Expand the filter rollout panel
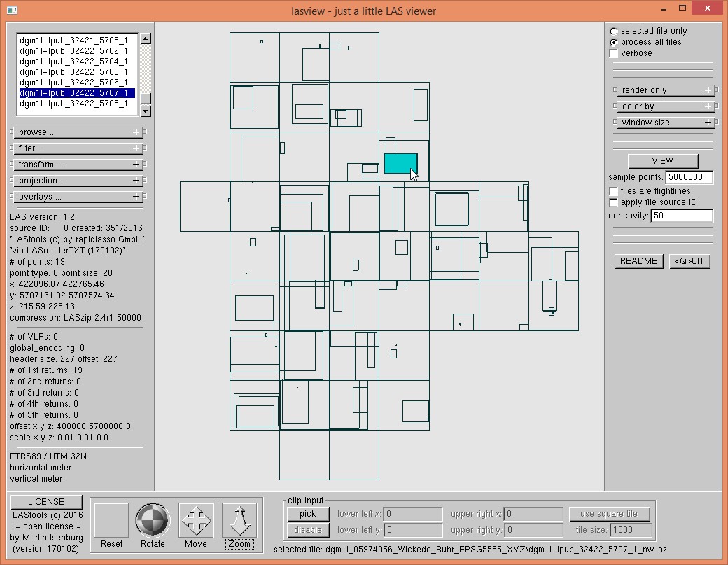Viewport: 728px width, 565px height. point(77,148)
